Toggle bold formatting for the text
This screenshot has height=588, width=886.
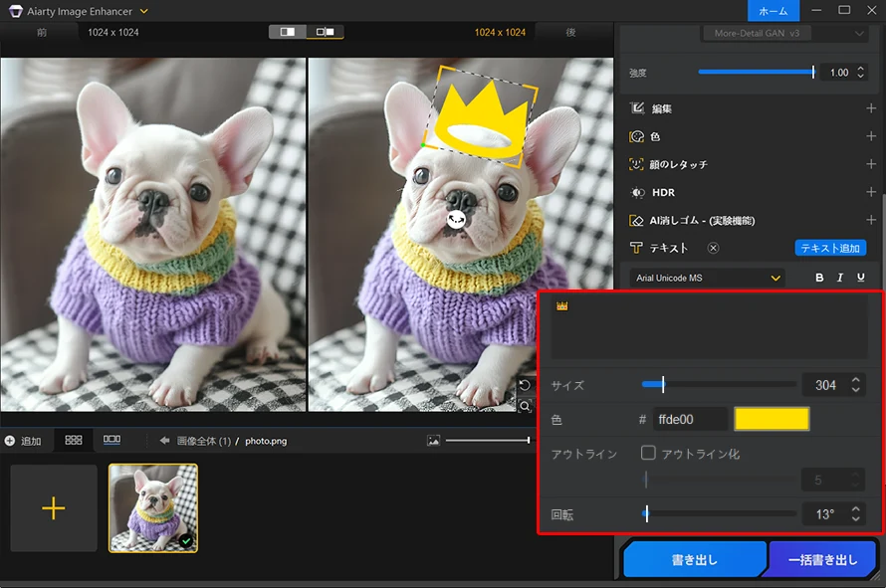819,277
